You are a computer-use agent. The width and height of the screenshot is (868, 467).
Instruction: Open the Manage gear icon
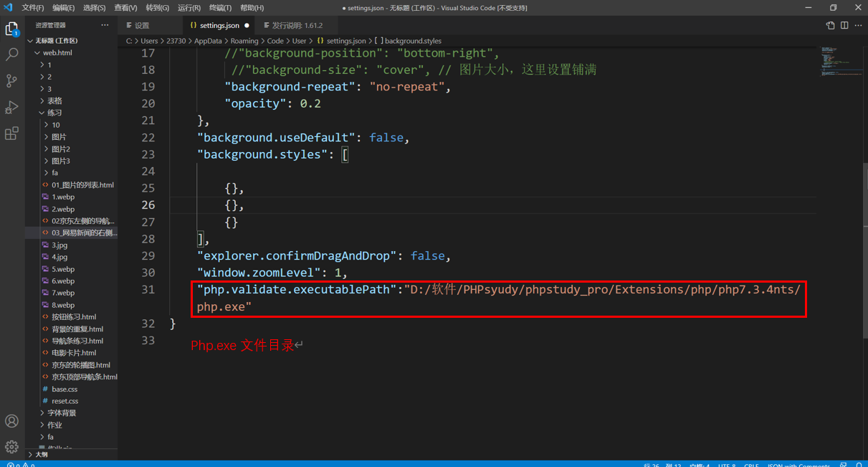pos(11,447)
